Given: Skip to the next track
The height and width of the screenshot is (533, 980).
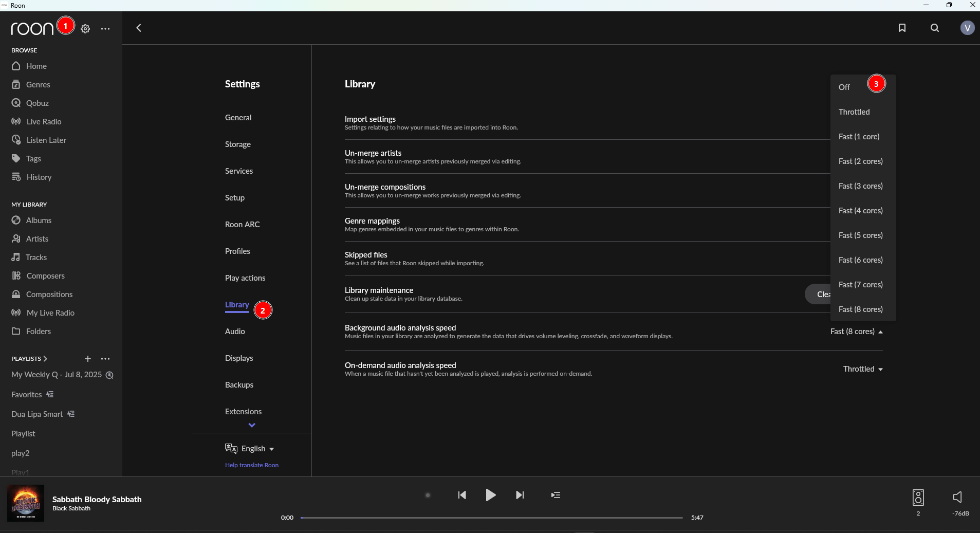Looking at the screenshot, I should click(520, 495).
